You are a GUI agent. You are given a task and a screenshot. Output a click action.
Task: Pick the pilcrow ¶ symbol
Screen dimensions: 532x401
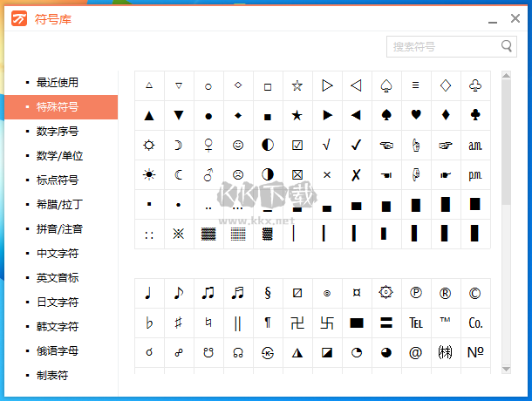tap(268, 323)
